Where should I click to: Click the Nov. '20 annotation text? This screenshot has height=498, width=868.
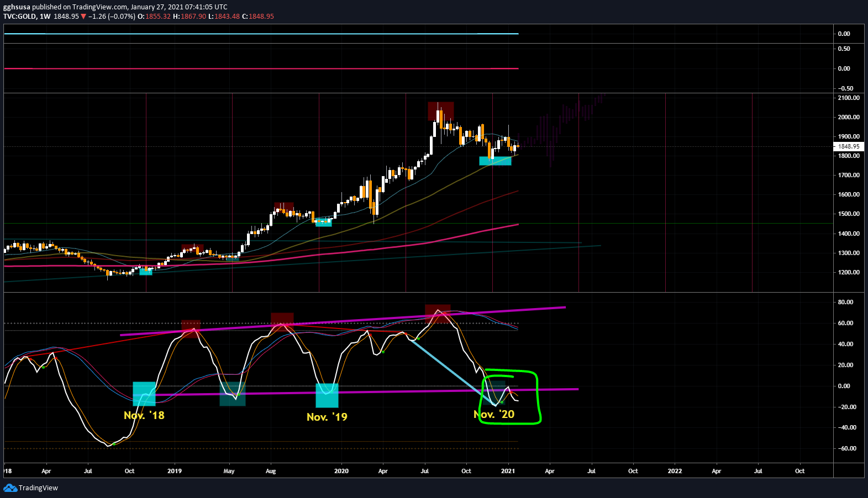pos(494,414)
